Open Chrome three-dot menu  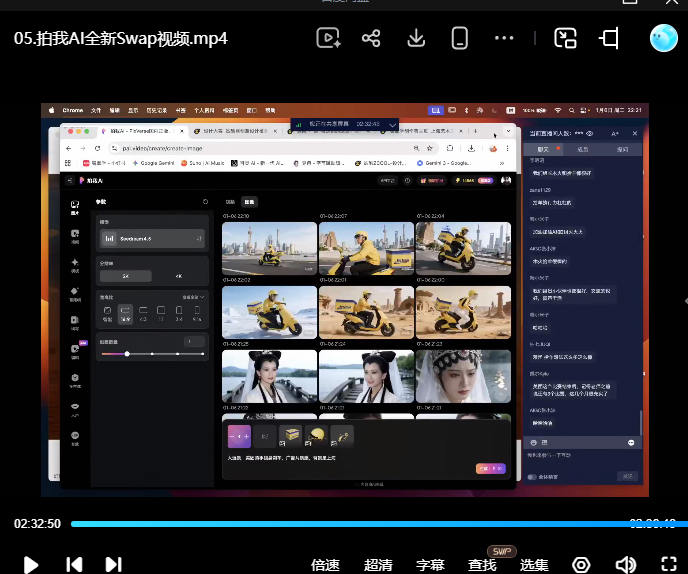pyautogui.click(x=507, y=148)
